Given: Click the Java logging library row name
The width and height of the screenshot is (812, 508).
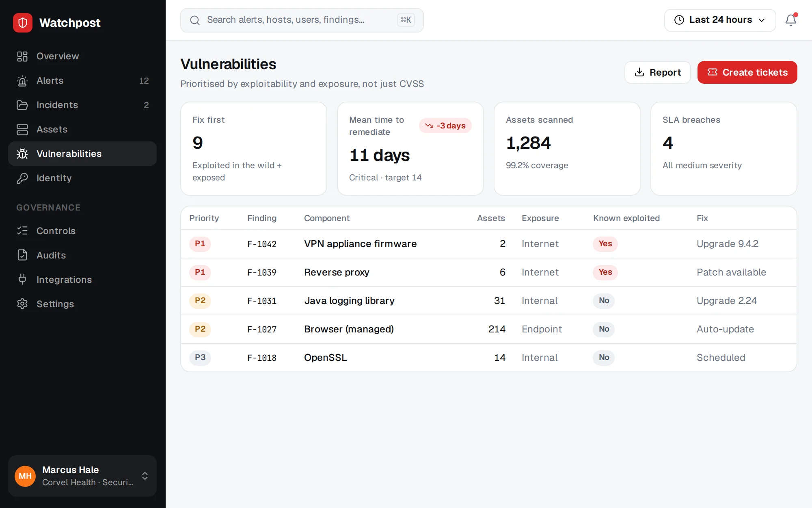Looking at the screenshot, I should point(349,301).
